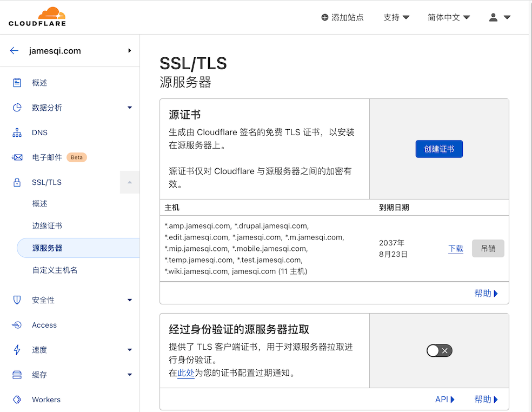Click the 下载 certificate link
This screenshot has height=412, width=532.
point(456,249)
